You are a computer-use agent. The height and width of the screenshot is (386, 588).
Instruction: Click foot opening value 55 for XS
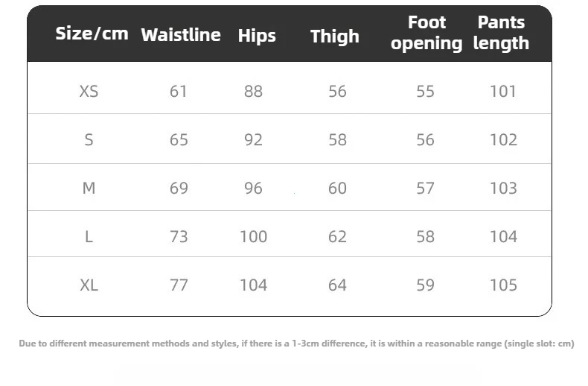(x=425, y=92)
